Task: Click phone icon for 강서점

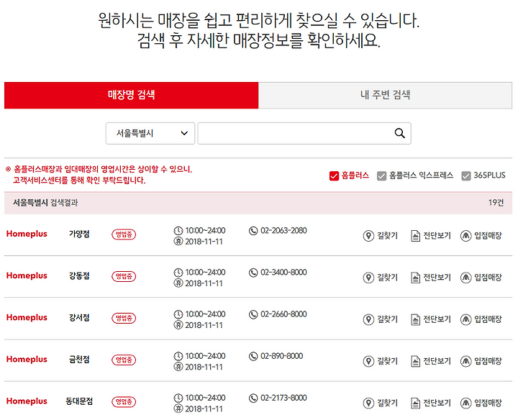Action: coord(253,315)
